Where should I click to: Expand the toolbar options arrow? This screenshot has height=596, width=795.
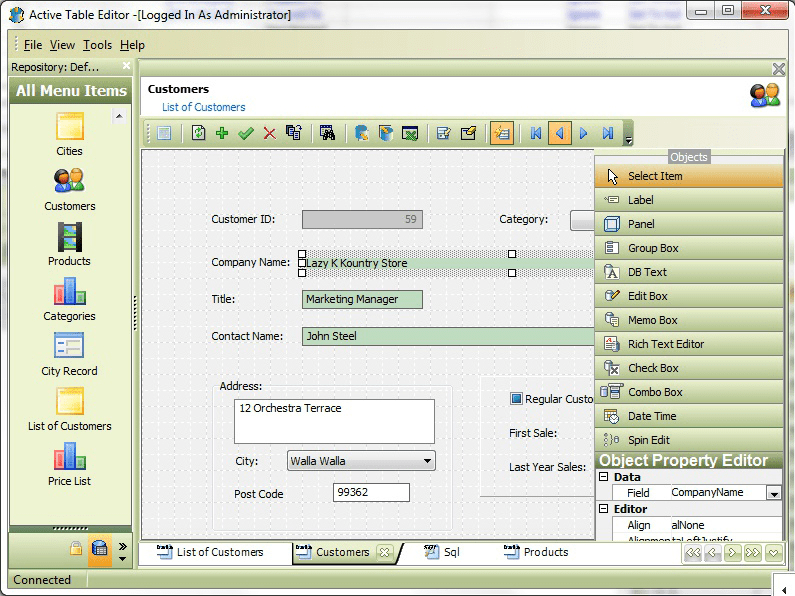(629, 141)
